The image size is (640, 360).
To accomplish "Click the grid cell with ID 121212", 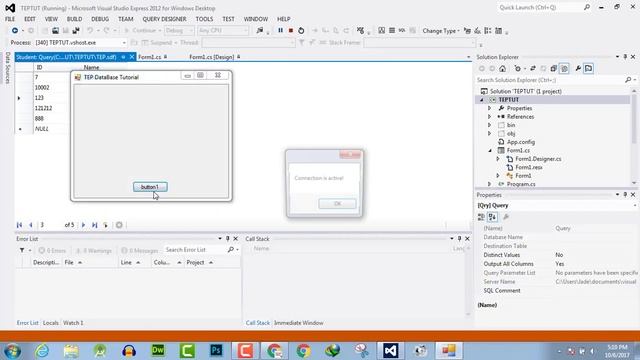I will (51, 108).
